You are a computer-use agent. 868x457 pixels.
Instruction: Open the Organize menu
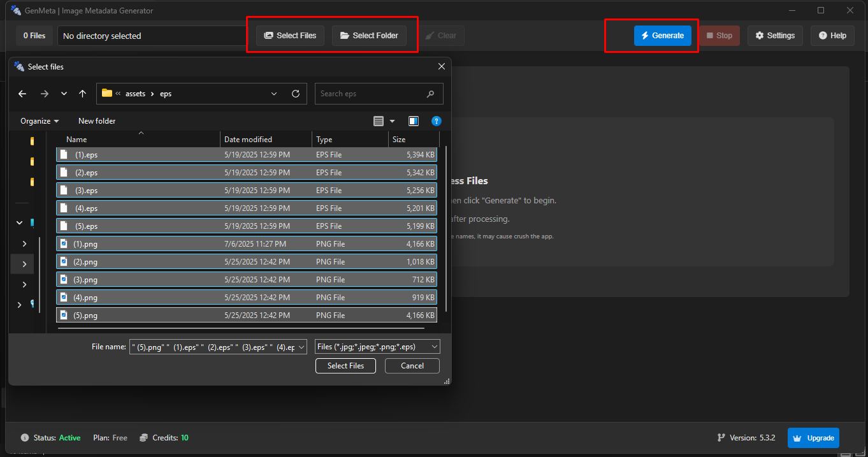click(38, 120)
